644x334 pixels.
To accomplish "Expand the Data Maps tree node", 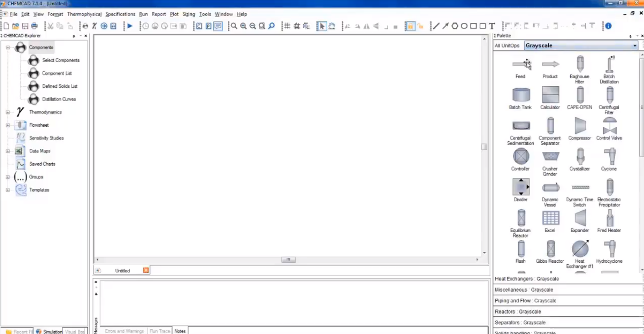I will pos(8,151).
